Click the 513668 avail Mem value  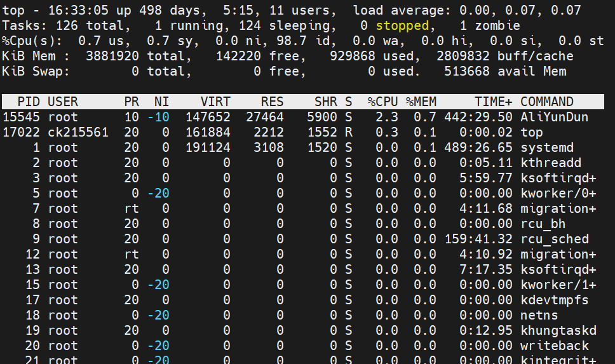tap(467, 71)
